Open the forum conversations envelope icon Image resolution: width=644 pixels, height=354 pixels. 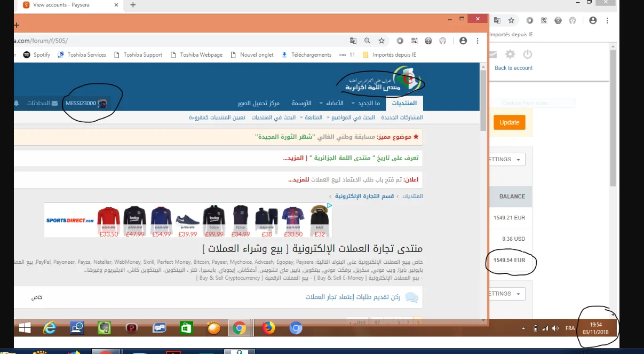pyautogui.click(x=54, y=103)
